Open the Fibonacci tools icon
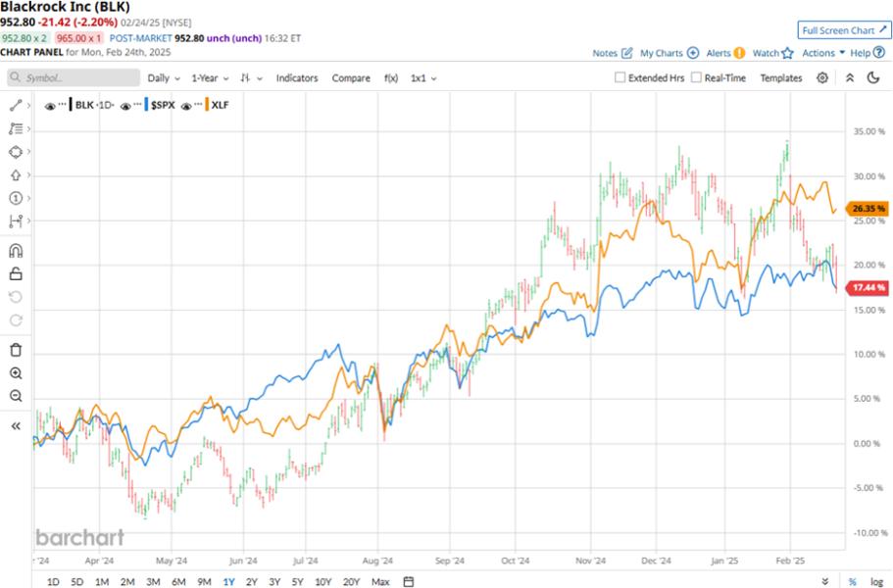The width and height of the screenshot is (893, 588). click(x=16, y=129)
